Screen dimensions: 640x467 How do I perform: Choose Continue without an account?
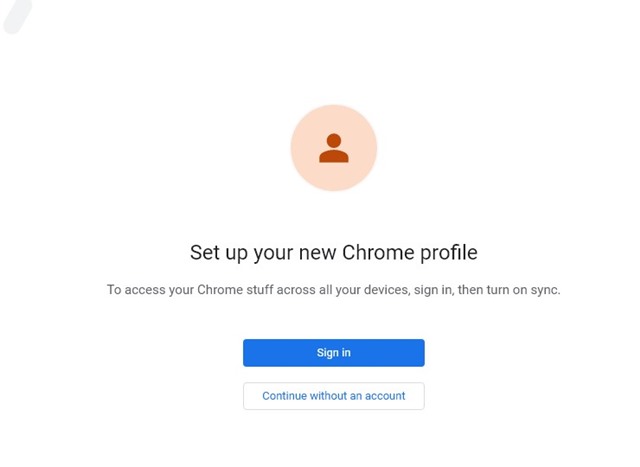(333, 396)
